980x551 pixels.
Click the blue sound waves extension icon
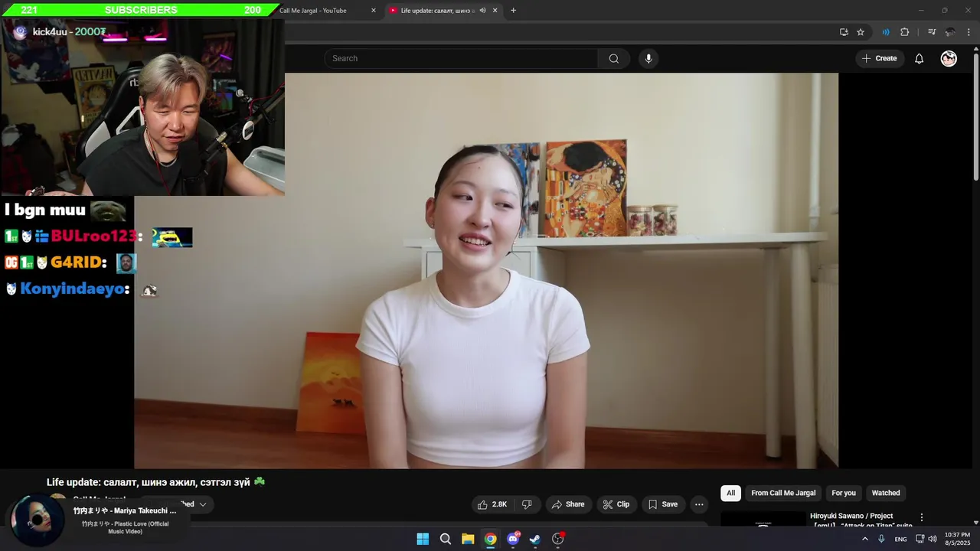886,32
